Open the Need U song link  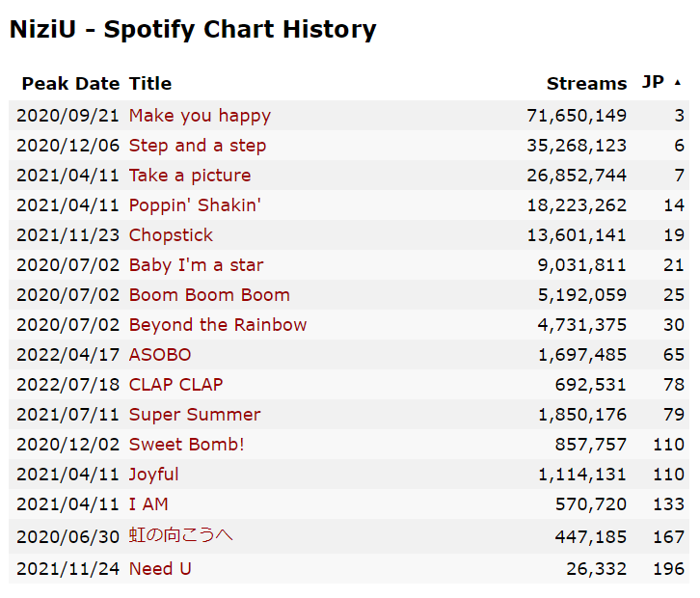coord(160,569)
